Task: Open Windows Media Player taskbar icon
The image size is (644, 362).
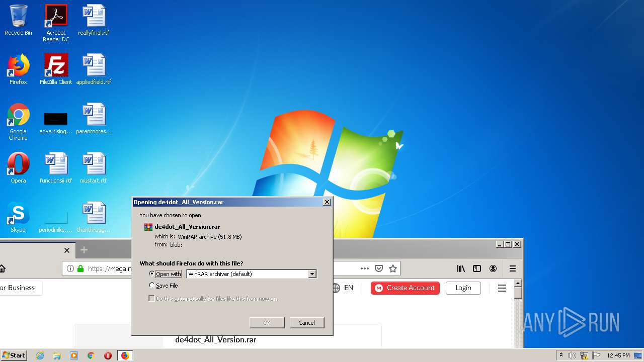Action: point(74,355)
